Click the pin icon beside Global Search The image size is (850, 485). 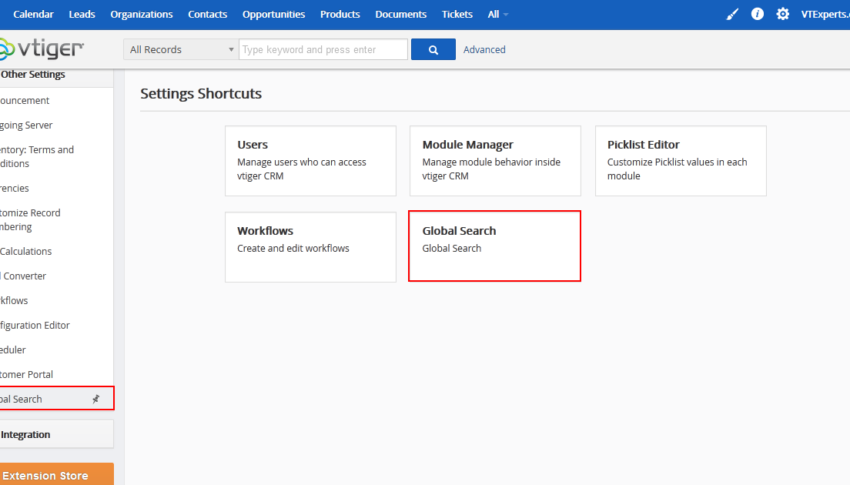96,399
